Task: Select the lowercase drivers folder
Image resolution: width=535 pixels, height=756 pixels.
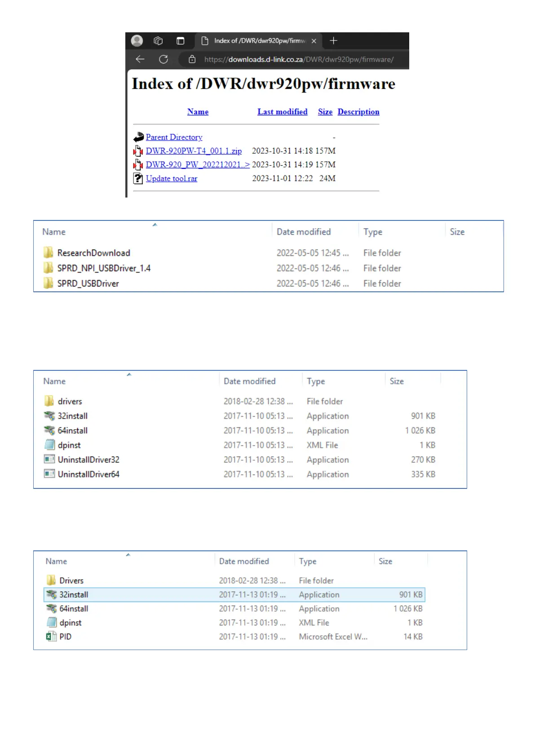Action: 70,401
